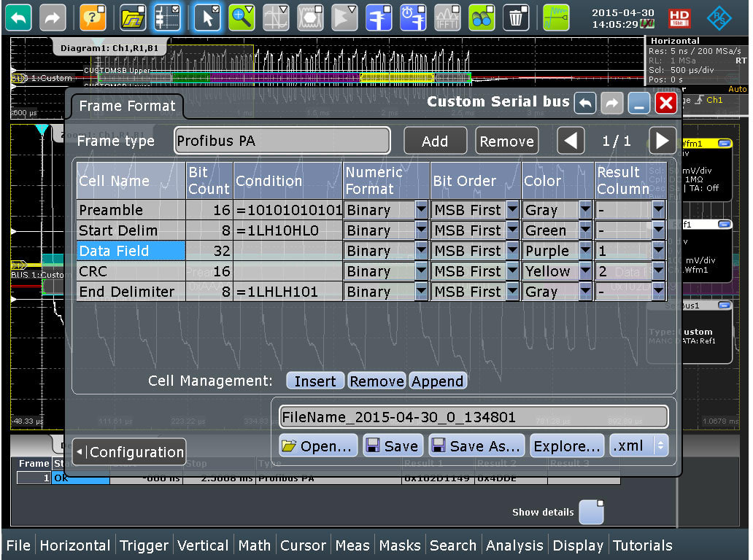
Task: Open the Help question mark tool
Action: coord(93,17)
